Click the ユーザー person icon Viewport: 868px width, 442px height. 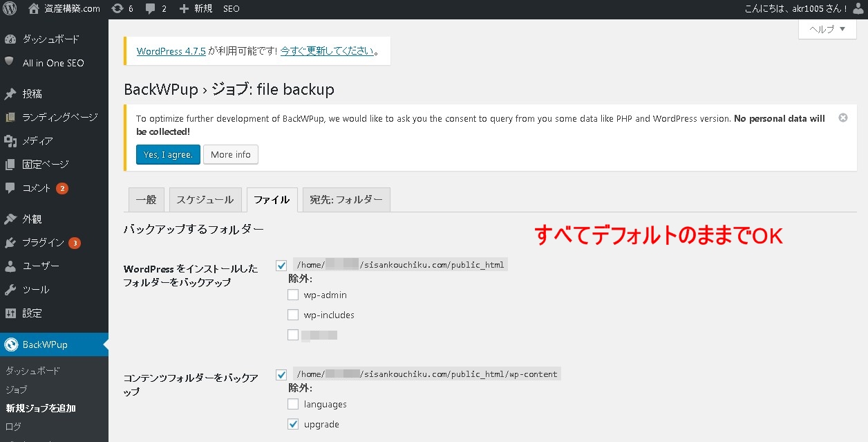click(10, 266)
